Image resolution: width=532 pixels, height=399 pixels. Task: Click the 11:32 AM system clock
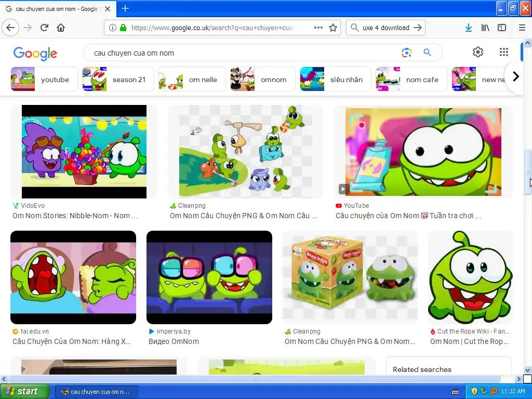[x=513, y=392]
